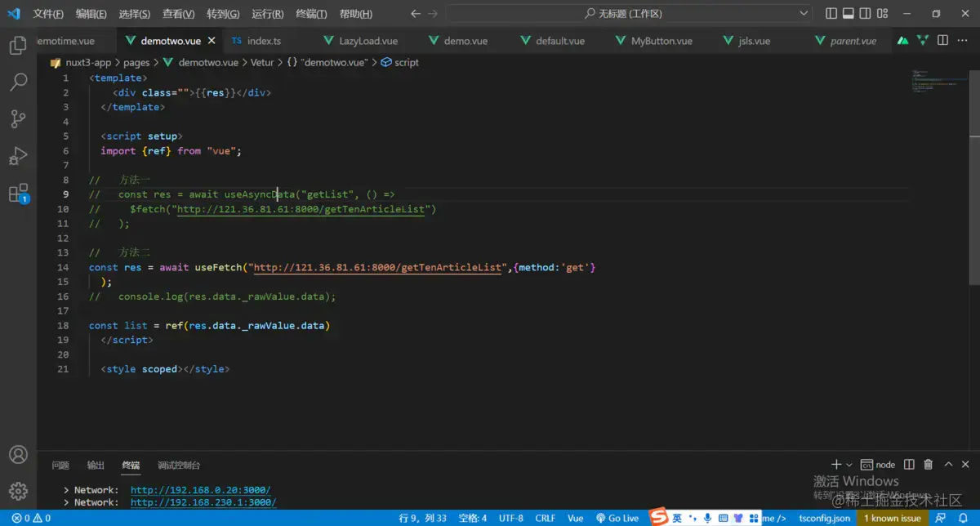Expand the Vetur breadcrumb segment

(x=262, y=63)
